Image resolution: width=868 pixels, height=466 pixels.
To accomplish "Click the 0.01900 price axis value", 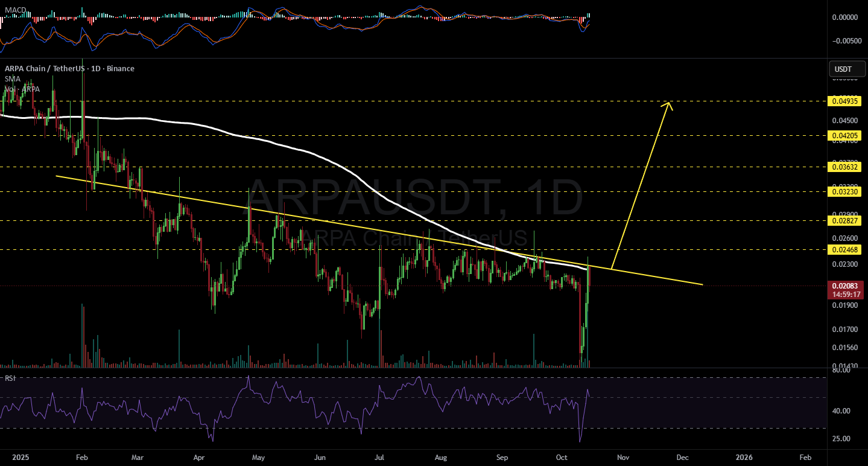I will click(x=844, y=305).
